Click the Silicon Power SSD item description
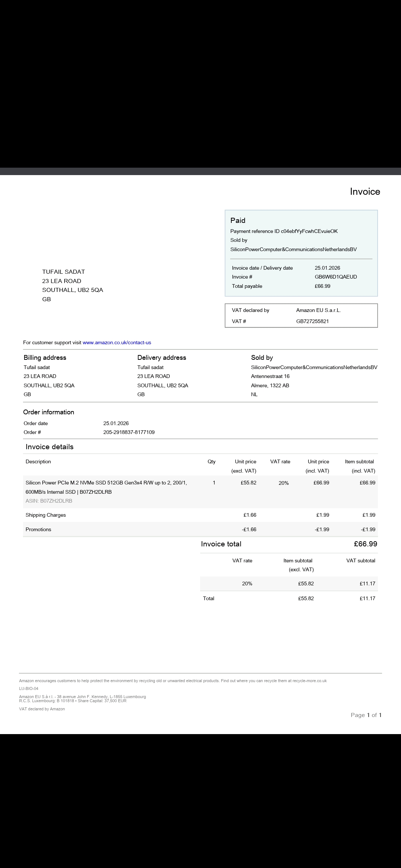 (106, 487)
